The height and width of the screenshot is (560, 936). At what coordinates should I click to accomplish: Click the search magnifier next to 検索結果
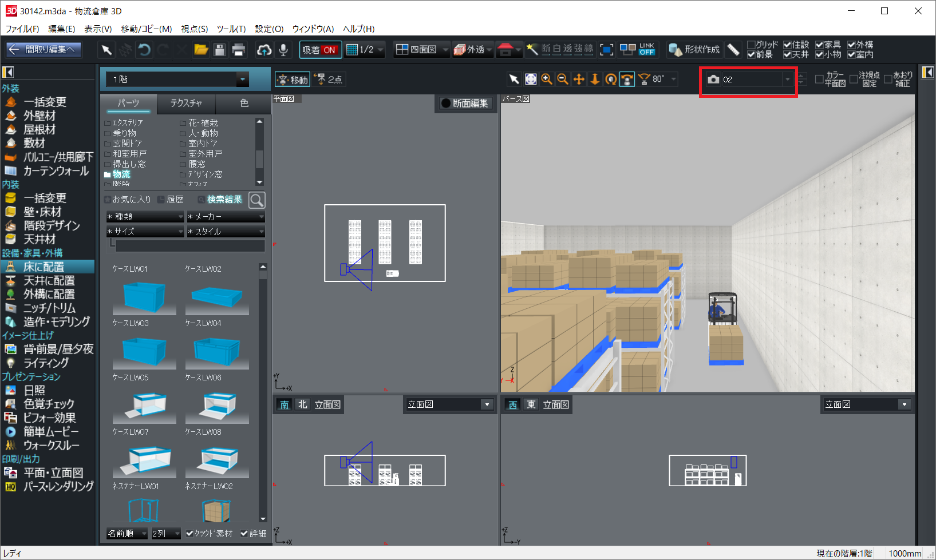pyautogui.click(x=257, y=200)
